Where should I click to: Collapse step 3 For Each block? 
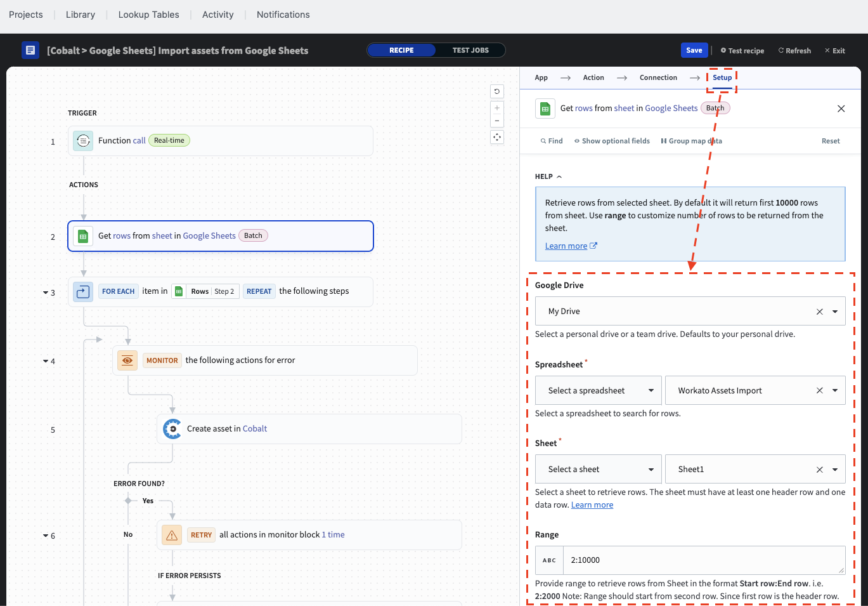(x=46, y=293)
